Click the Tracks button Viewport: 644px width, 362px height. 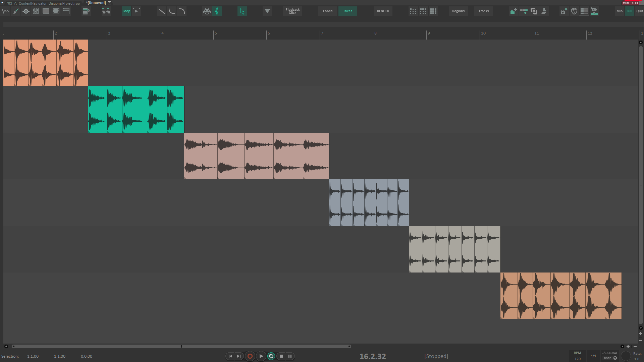[484, 11]
